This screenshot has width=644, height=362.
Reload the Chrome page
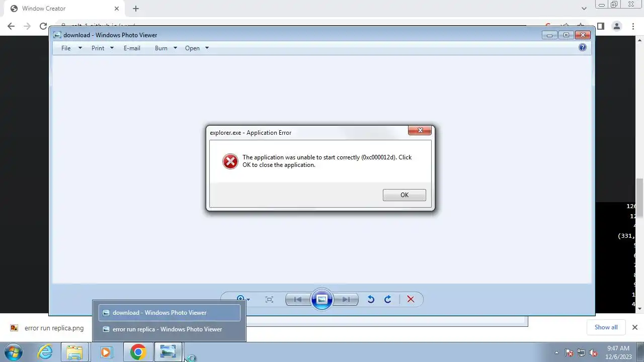click(x=43, y=26)
